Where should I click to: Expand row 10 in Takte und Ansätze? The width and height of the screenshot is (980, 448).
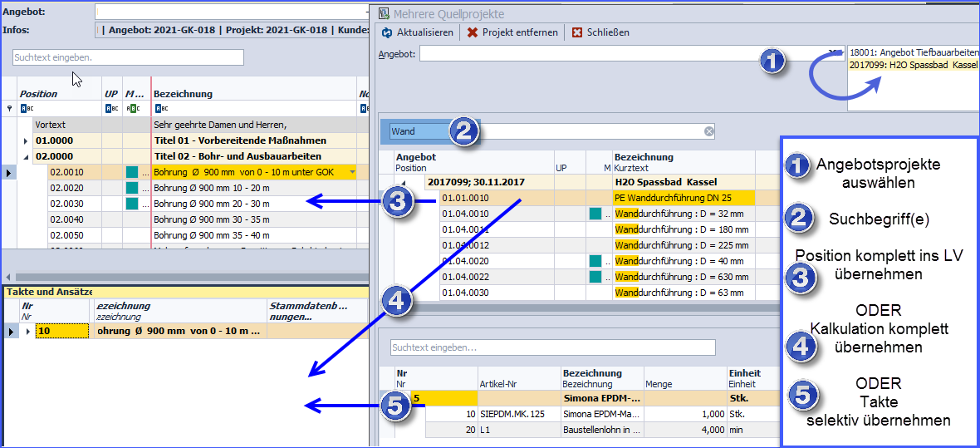click(28, 332)
